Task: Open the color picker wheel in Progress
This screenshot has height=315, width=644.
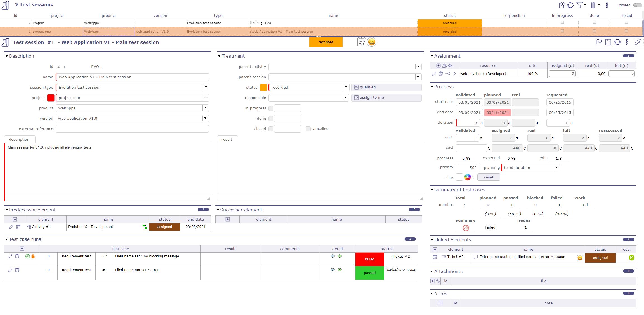Action: [467, 177]
